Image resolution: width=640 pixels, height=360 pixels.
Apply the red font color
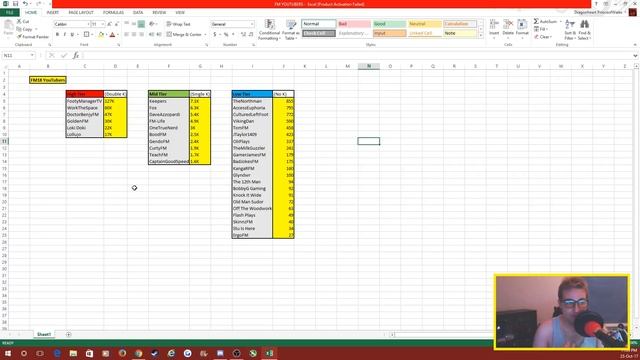pyautogui.click(x=112, y=35)
